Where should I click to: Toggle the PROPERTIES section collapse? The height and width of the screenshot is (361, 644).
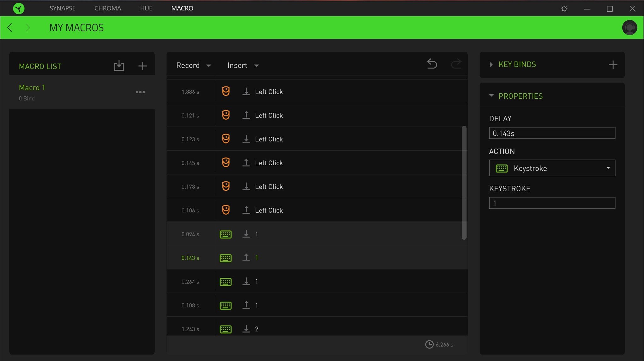click(491, 96)
